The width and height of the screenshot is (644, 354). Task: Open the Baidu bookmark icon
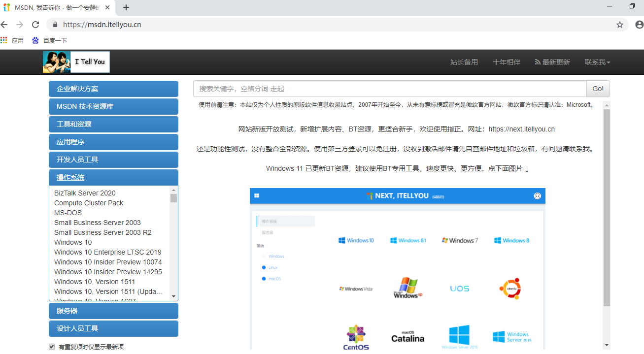tap(35, 40)
